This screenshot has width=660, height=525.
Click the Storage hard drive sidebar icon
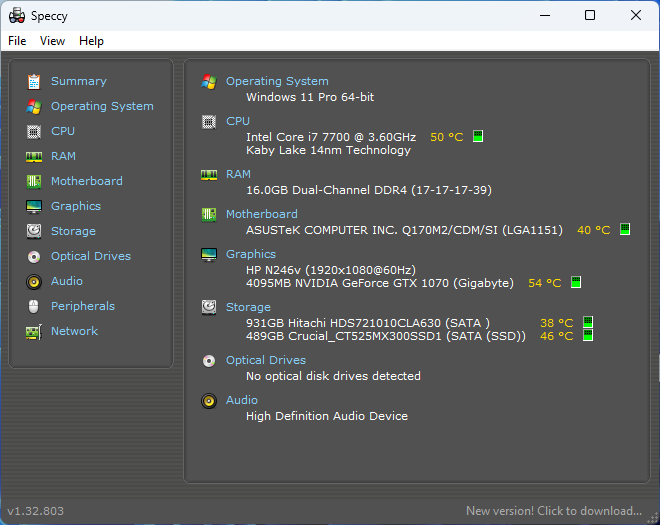(x=34, y=231)
